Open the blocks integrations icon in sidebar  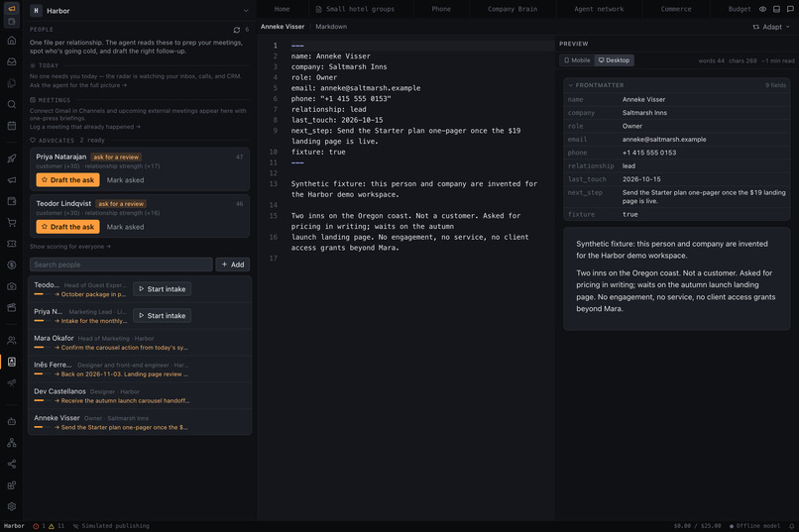tap(12, 485)
